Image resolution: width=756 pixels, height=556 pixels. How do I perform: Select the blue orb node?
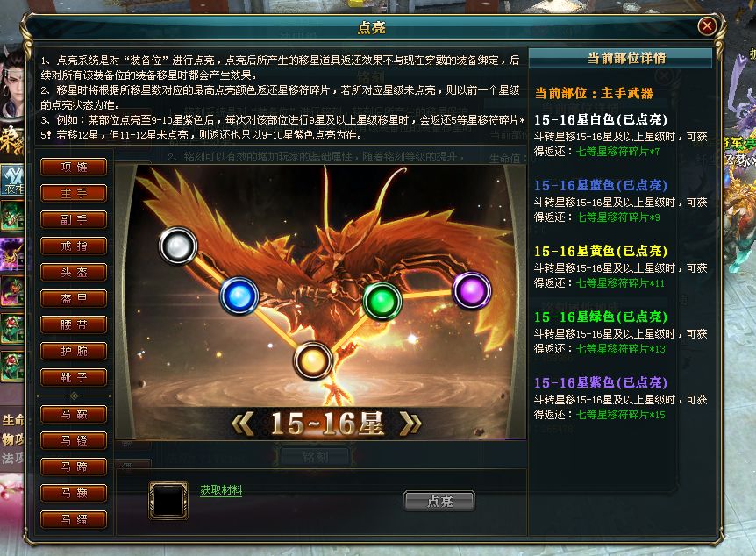[239, 296]
